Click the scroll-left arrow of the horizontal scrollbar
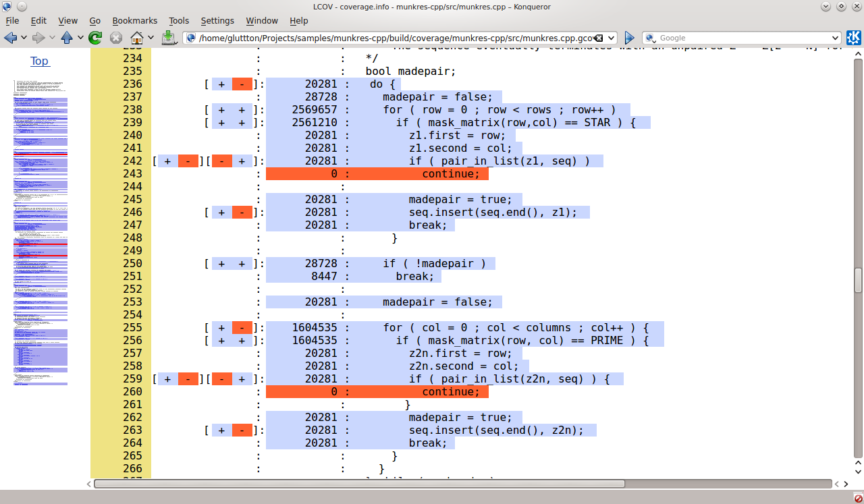This screenshot has height=504, width=864. pos(89,484)
